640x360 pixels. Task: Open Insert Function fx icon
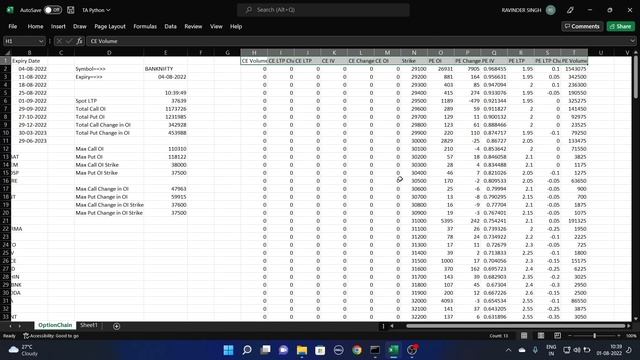pos(80,41)
